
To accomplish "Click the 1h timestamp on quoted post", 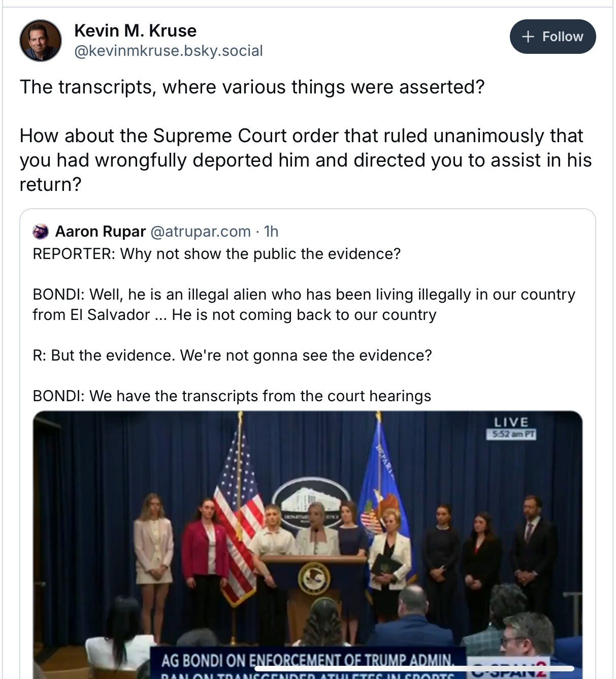I will click(x=271, y=232).
